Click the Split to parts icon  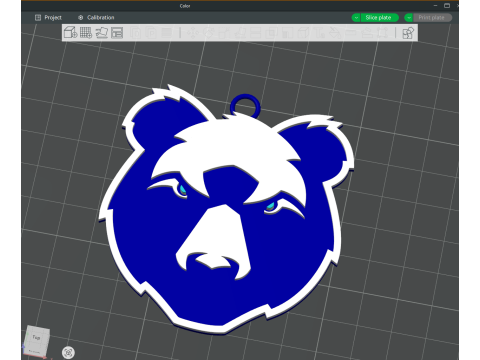[x=152, y=33]
